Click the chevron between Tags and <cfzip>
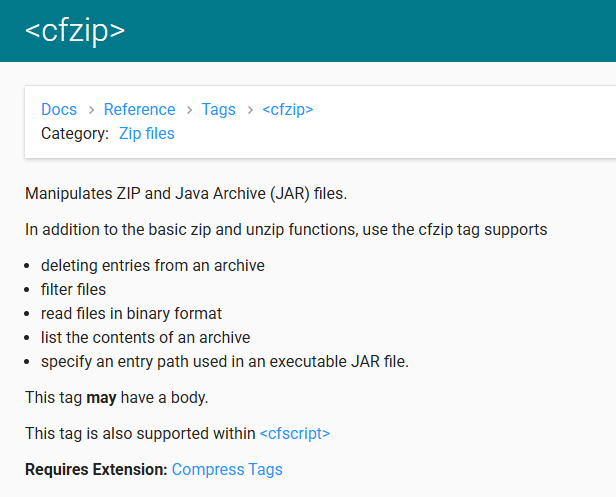616x497 pixels. pyautogui.click(x=250, y=110)
